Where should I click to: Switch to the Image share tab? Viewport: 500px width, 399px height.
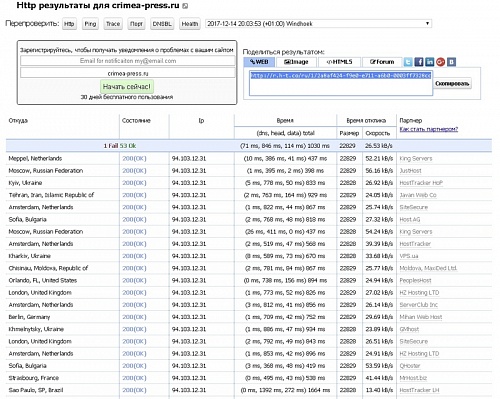tap(296, 62)
